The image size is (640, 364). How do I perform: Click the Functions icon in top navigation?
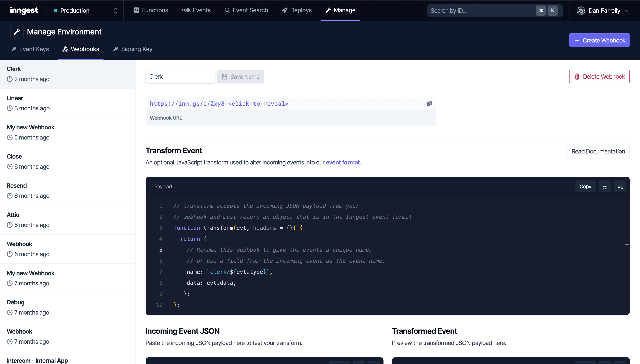137,10
